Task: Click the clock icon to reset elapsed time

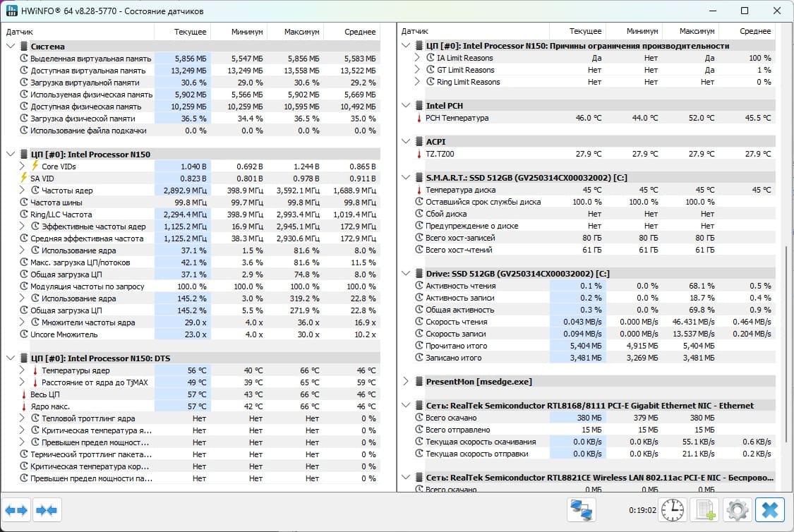Action: point(673,510)
